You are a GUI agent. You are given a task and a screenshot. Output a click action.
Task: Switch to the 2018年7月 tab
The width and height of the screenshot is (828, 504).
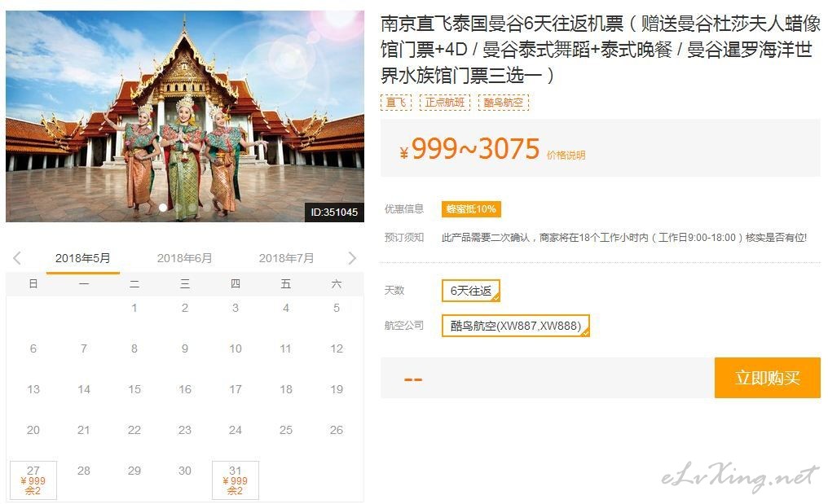[x=286, y=258]
